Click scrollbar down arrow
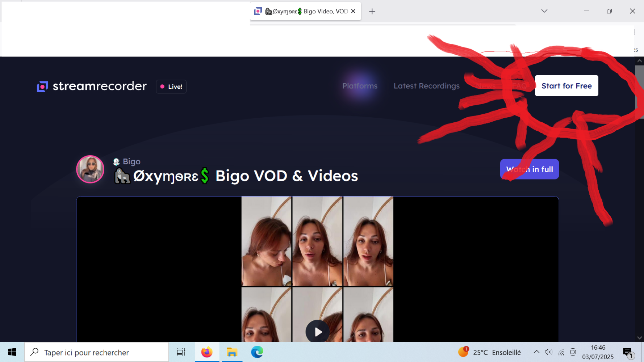Screen dimensions: 644x362 [640, 338]
